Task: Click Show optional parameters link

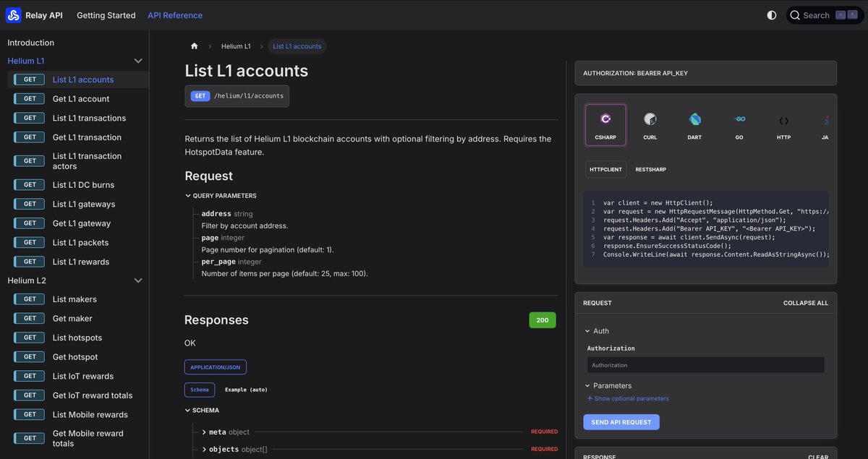Action: [628, 399]
